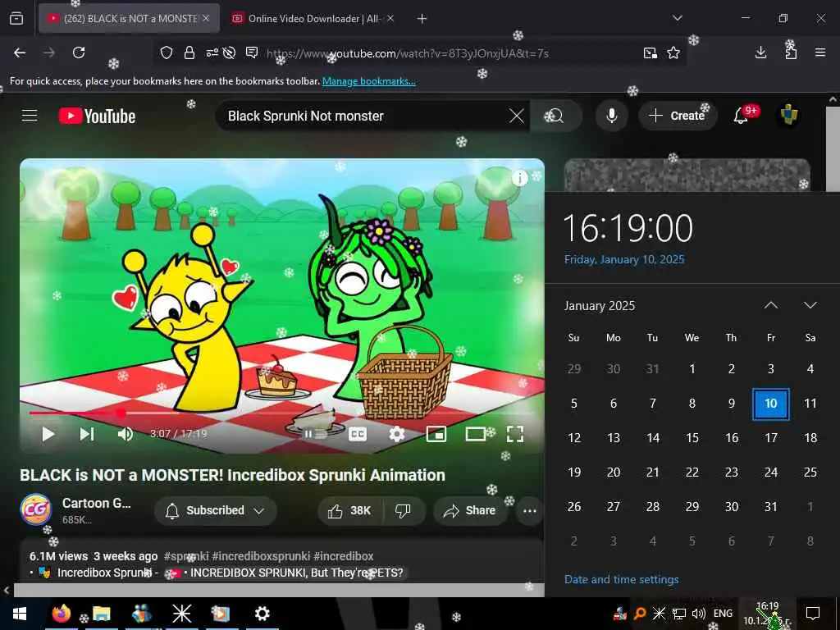The image size is (840, 630).
Task: Click the address bar URL field
Action: 407,53
